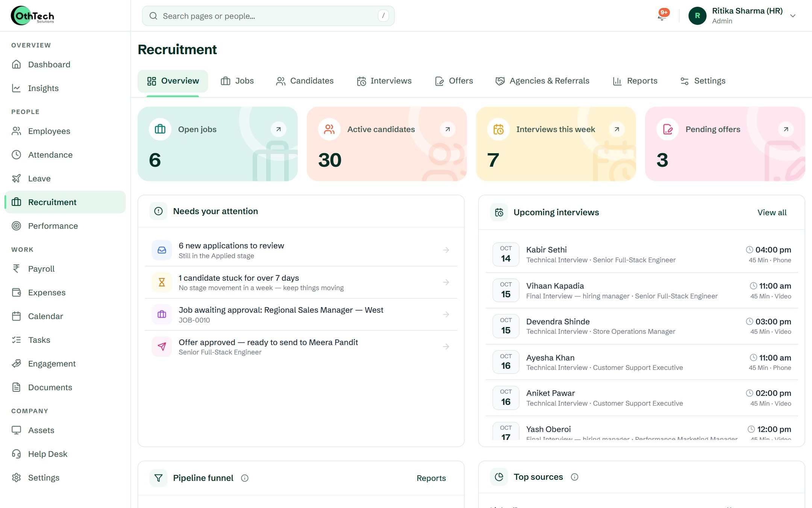812x508 pixels.
Task: Open the Interviews this week card arrow
Action: tap(617, 129)
